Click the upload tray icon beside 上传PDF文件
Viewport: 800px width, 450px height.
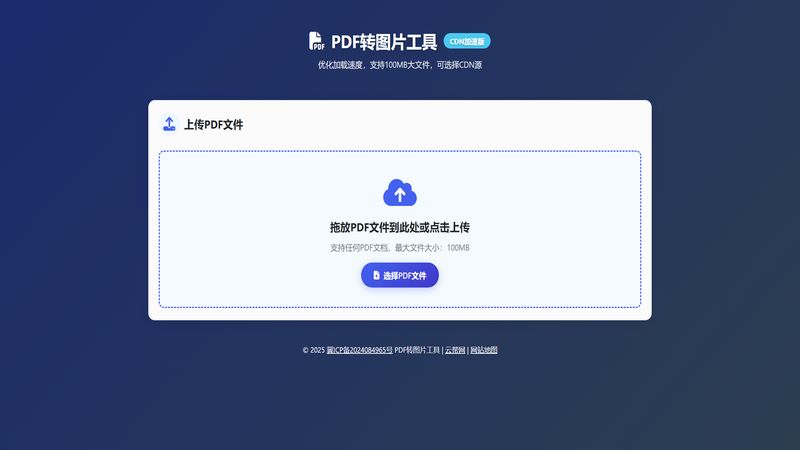pyautogui.click(x=169, y=125)
